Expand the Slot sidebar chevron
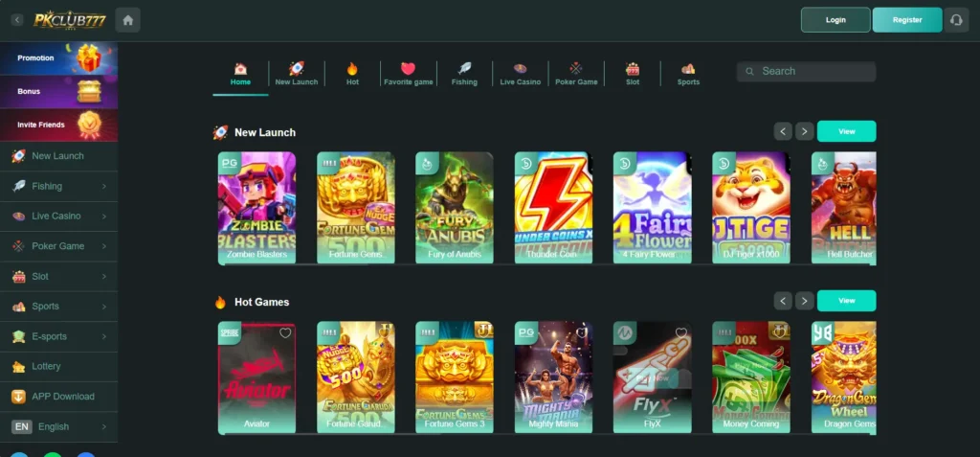The image size is (980, 457). (x=104, y=276)
